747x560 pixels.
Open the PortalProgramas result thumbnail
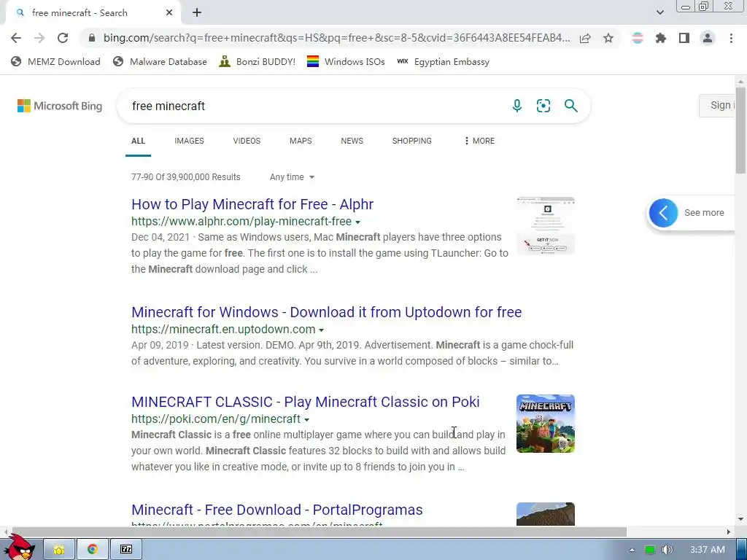point(546,514)
